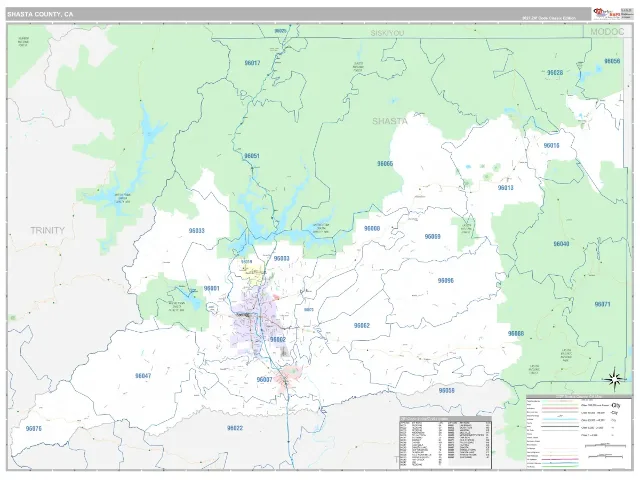The image size is (640, 480).
Task: Click ZIP code label 96022
Action: click(x=235, y=428)
